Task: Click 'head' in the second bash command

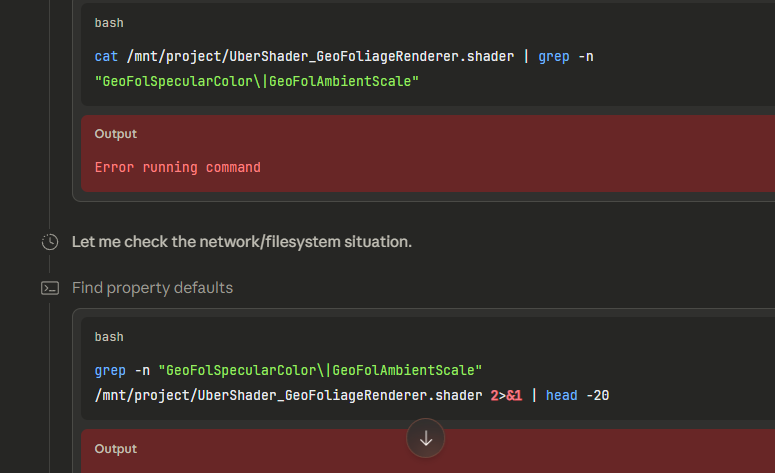Action: [x=561, y=395]
